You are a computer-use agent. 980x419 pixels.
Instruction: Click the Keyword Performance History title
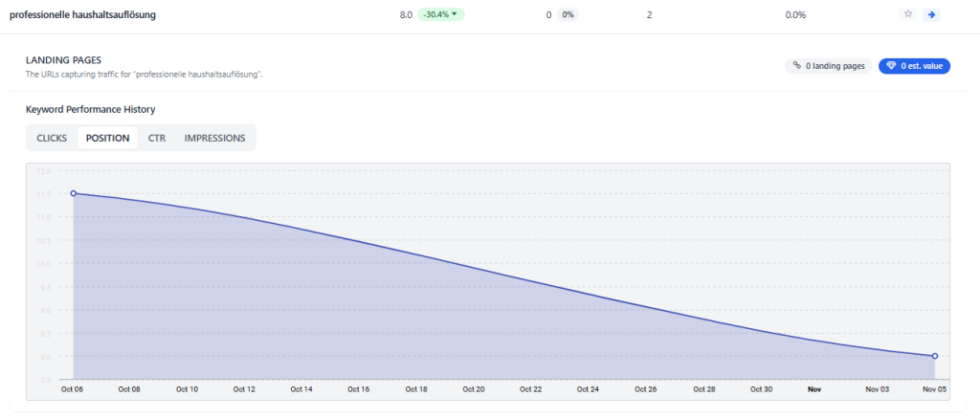pos(90,110)
